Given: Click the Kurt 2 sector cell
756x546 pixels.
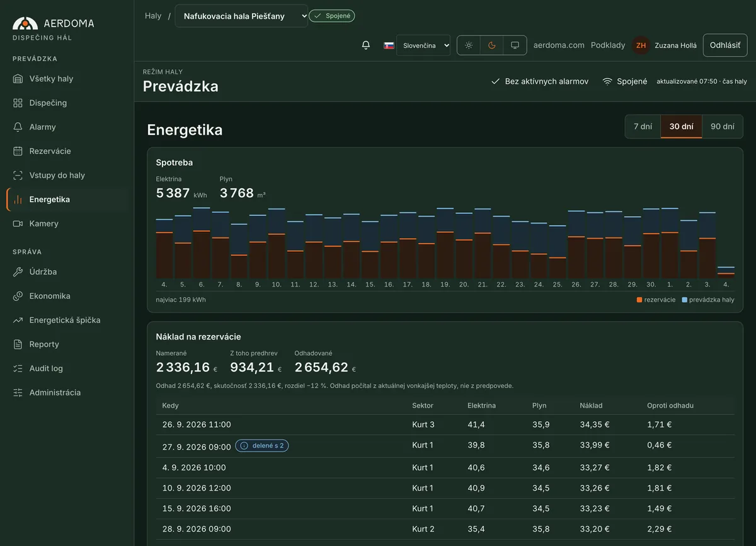Looking at the screenshot, I should pyautogui.click(x=423, y=529).
